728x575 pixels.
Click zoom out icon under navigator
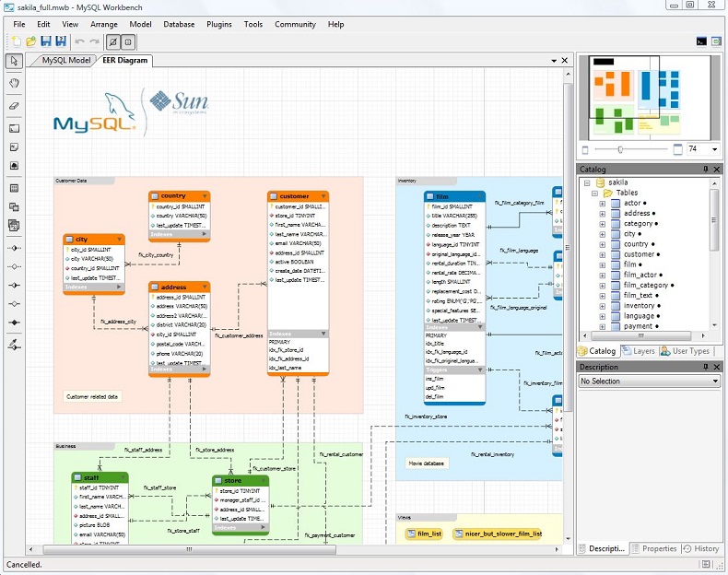(585, 150)
